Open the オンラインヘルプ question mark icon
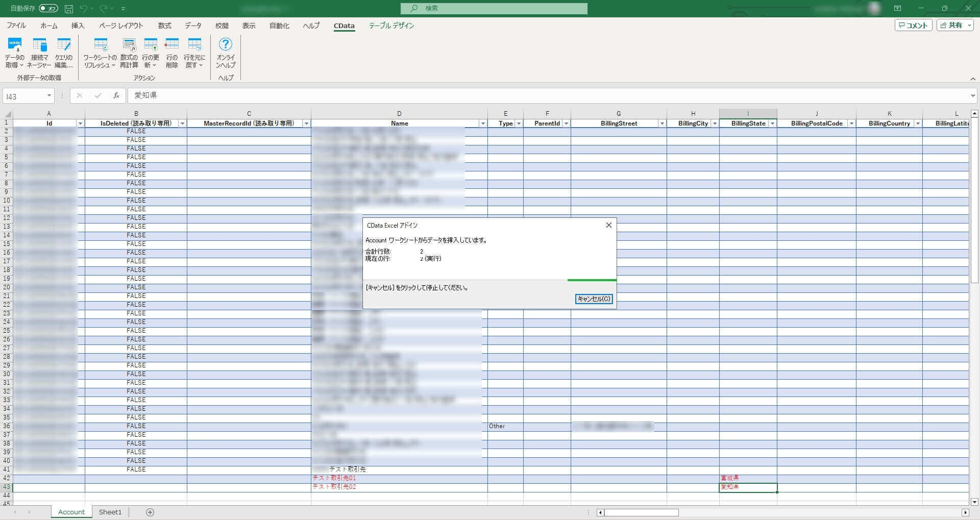Image resolution: width=980 pixels, height=520 pixels. click(x=225, y=44)
